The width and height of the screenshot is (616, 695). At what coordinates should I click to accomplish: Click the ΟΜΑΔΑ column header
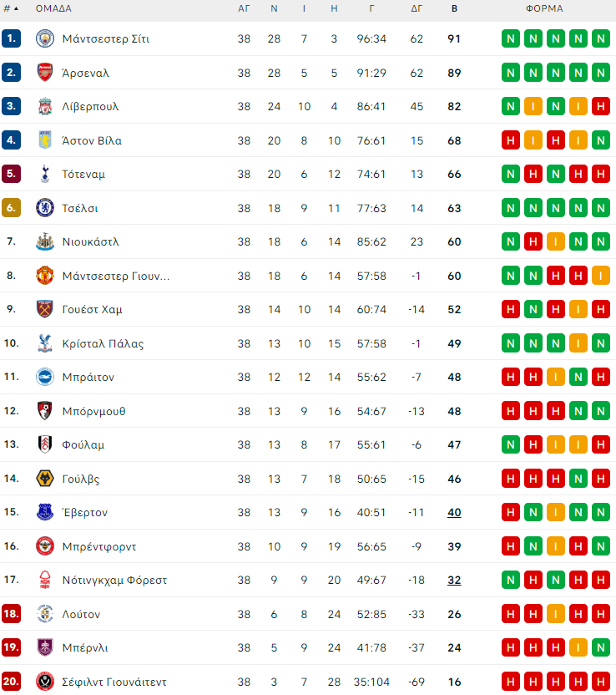53,8
